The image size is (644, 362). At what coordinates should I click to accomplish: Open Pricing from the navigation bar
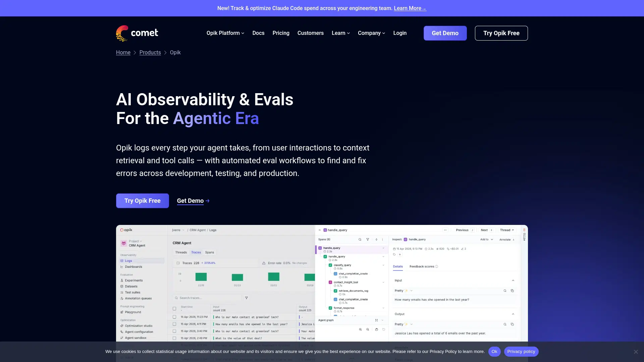tap(281, 33)
